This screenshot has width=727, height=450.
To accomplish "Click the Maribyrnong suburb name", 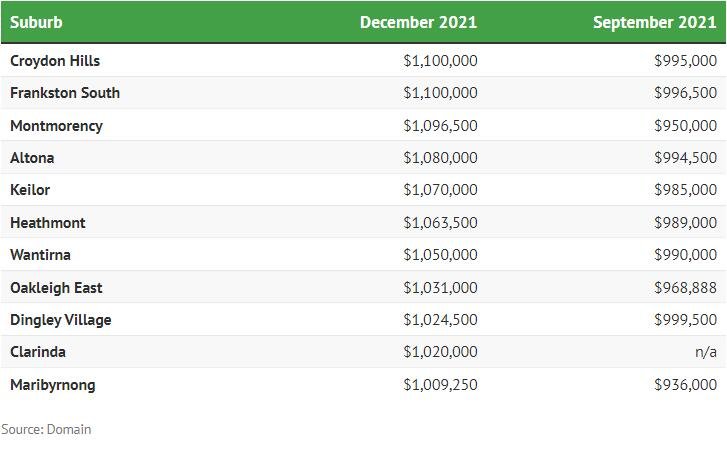I will click(53, 385).
